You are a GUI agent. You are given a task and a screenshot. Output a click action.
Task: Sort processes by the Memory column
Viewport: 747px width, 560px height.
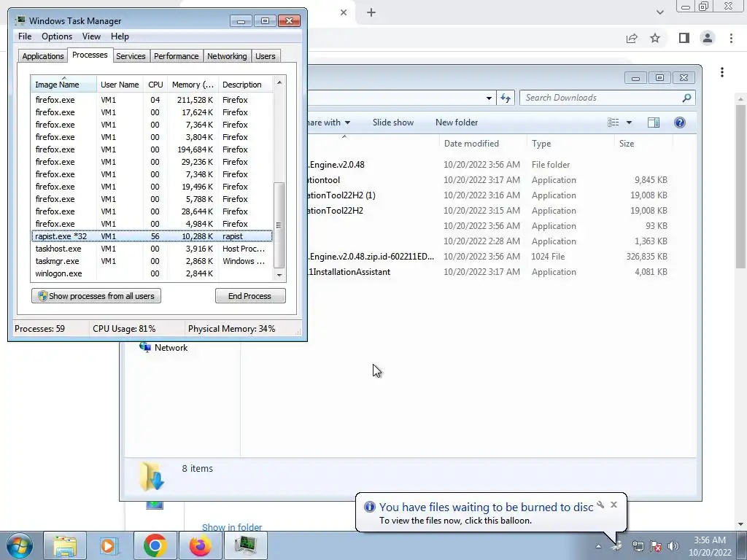(x=193, y=85)
